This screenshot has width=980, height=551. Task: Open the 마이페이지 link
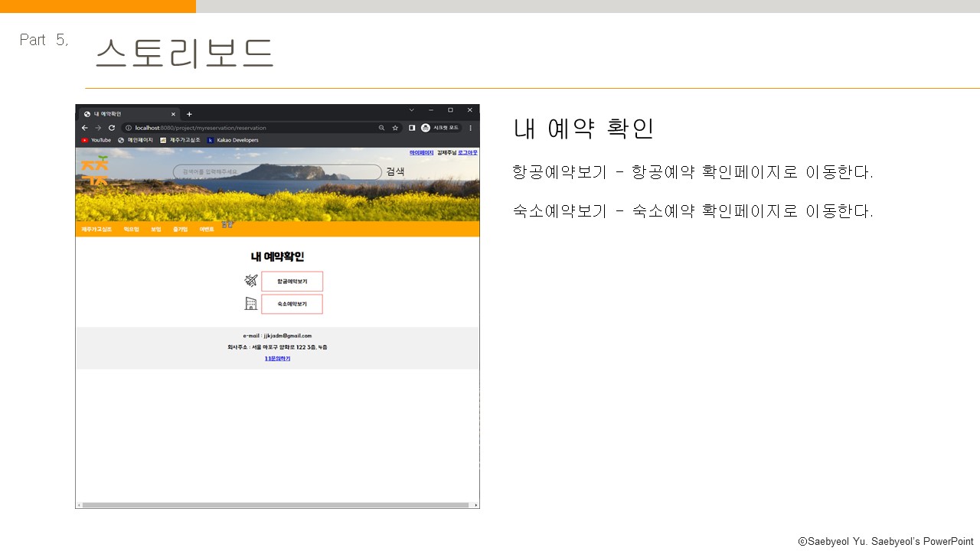pos(421,153)
